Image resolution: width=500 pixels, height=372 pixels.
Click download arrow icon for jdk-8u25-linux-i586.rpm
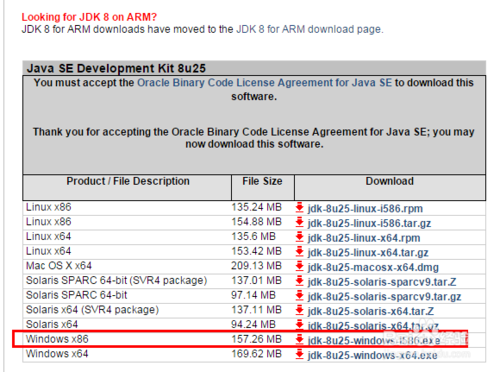pos(299,207)
